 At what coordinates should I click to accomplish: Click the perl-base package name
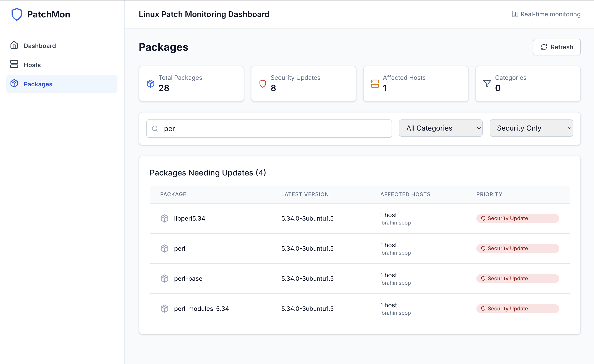[x=188, y=279]
